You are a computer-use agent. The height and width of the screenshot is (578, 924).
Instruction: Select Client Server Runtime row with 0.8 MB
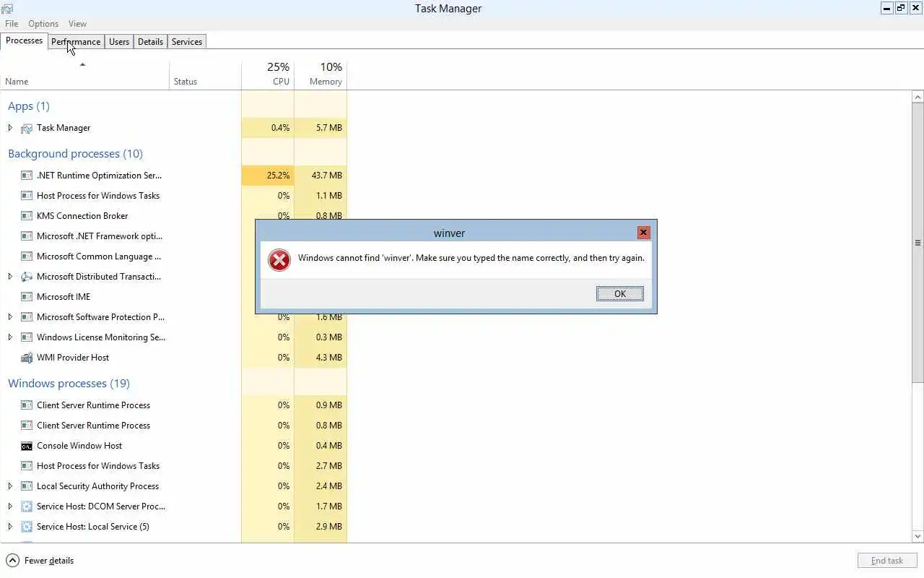coord(173,426)
